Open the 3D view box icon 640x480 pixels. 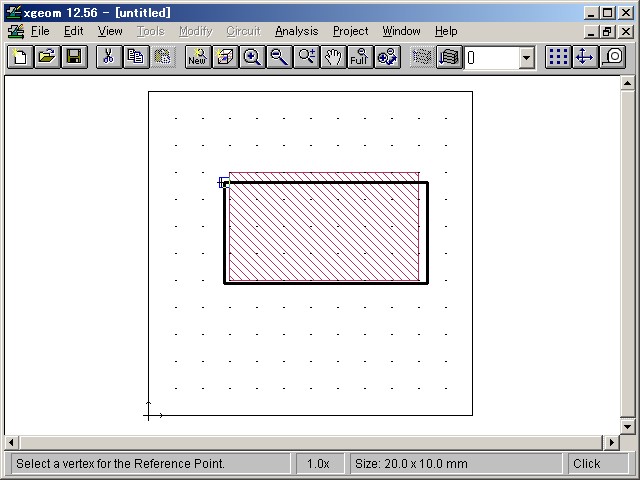(x=225, y=57)
